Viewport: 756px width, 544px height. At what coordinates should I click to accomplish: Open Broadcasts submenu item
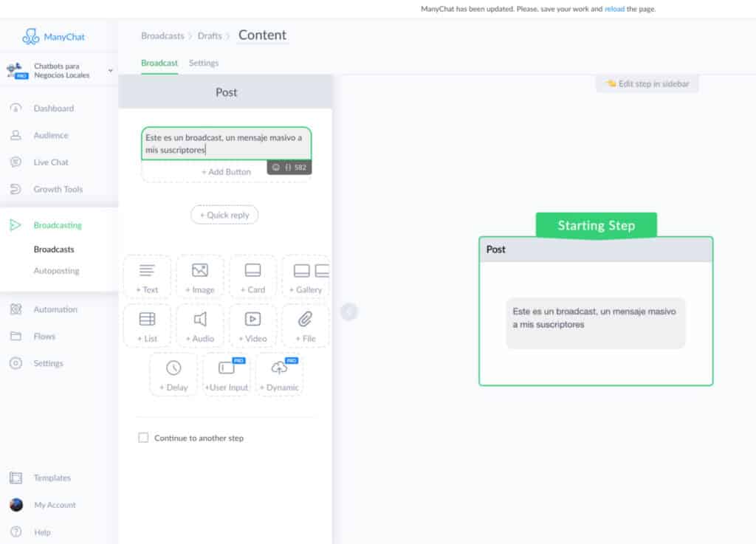54,249
